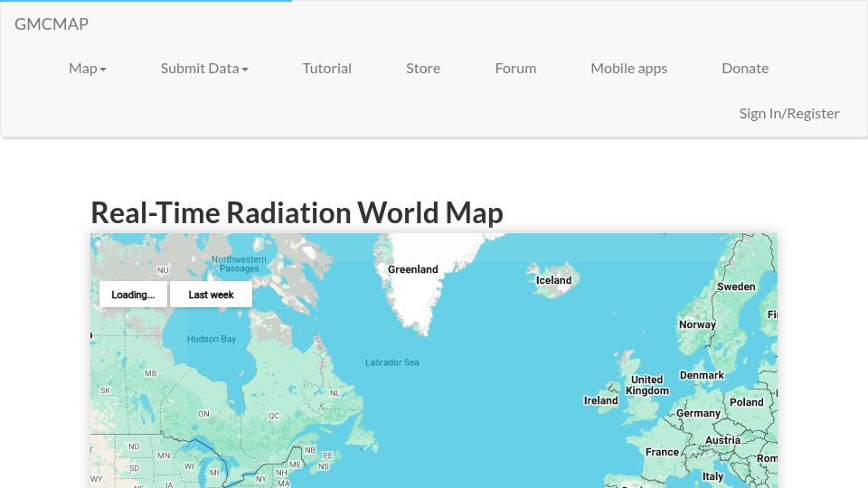Click the Italy map label
Viewport: 868px width, 488px height.
point(713,476)
